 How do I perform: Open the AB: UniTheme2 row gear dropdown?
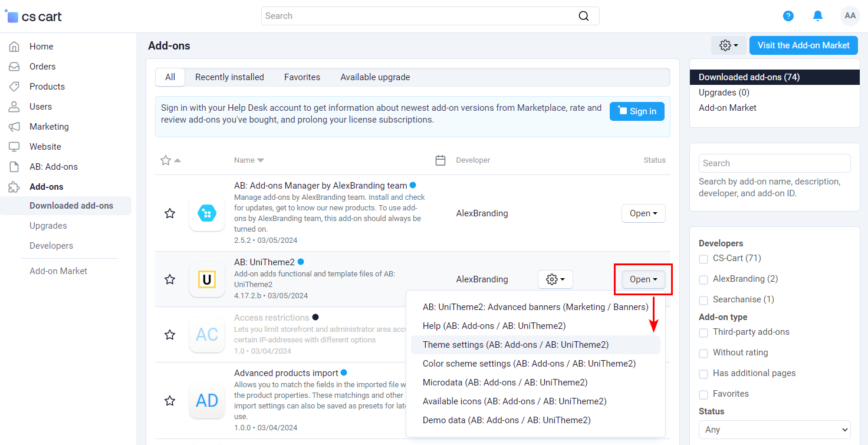click(555, 279)
